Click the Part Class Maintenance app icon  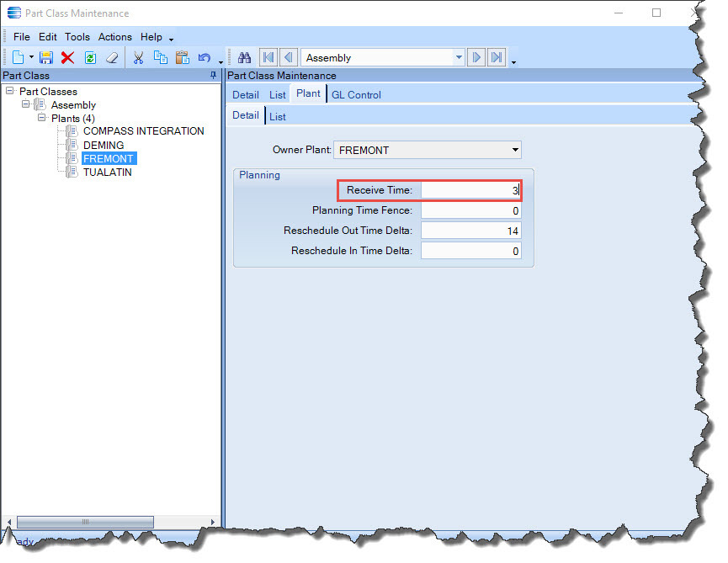14,13
